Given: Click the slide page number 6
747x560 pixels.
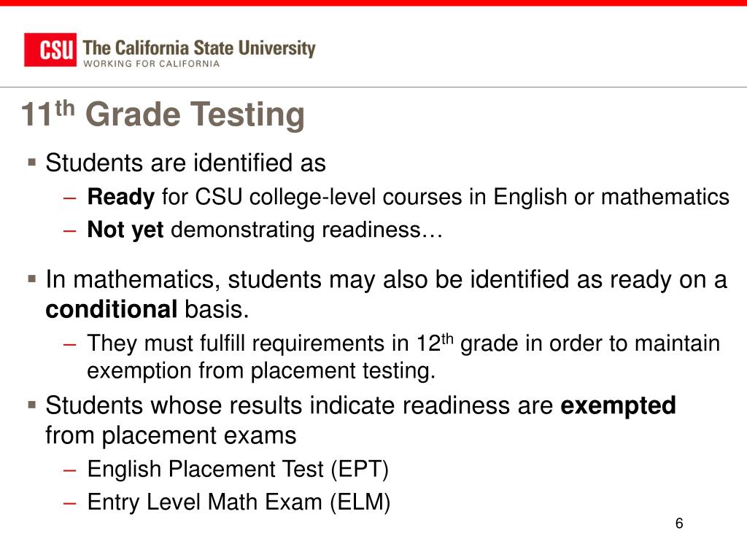Looking at the screenshot, I should tap(679, 524).
